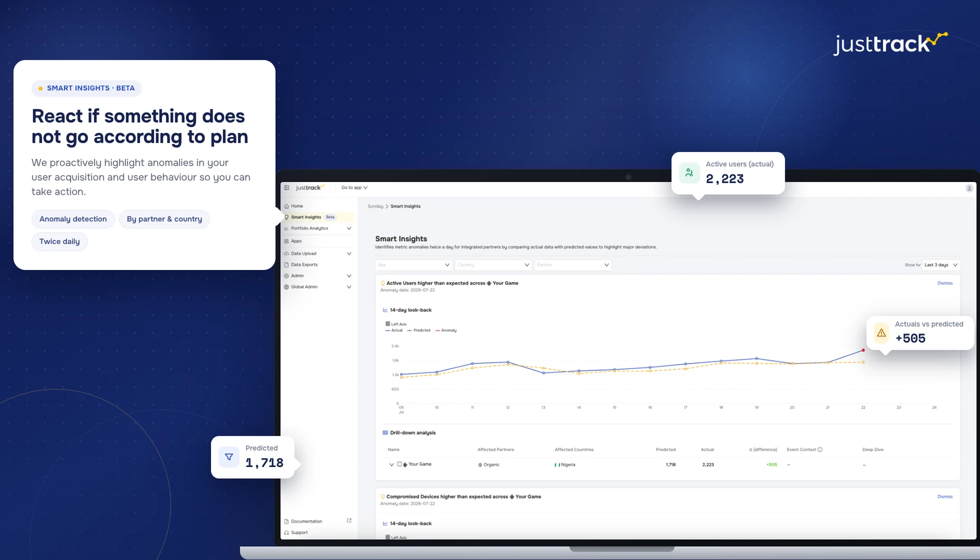
Task: Click the Documentation external link icon
Action: [349, 520]
